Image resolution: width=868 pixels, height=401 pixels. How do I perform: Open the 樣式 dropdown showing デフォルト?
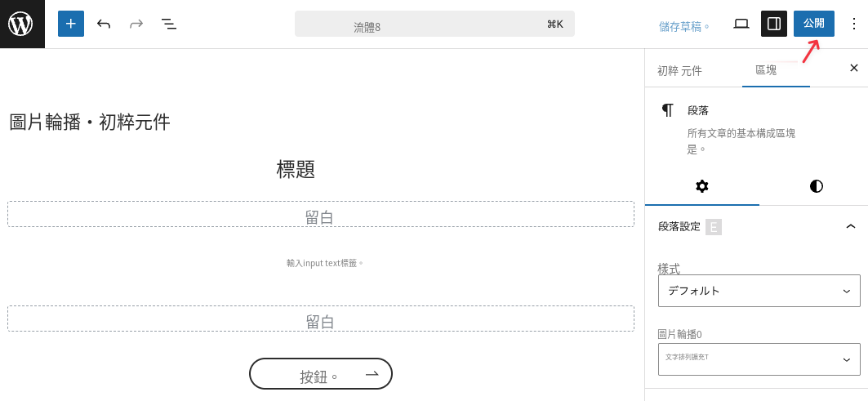[759, 291]
